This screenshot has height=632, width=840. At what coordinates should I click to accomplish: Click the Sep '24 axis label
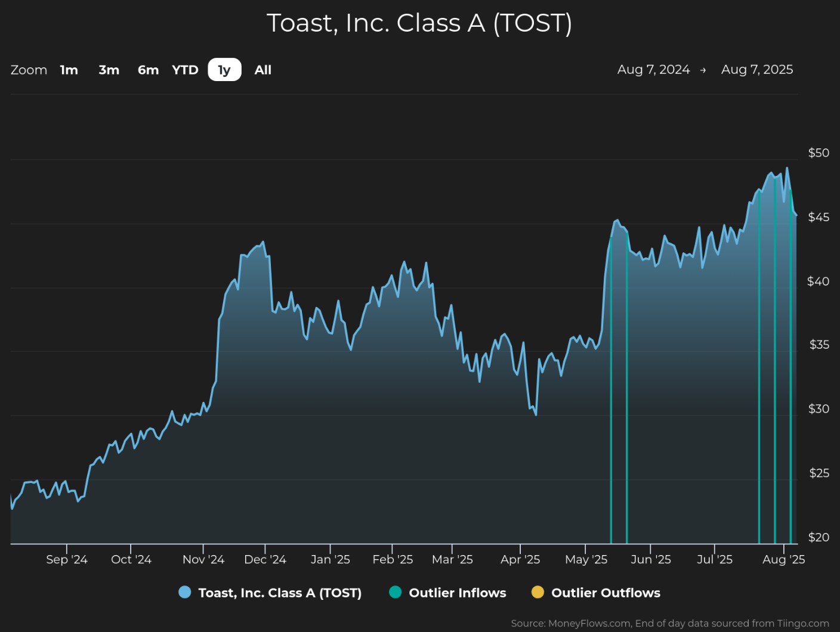click(67, 560)
